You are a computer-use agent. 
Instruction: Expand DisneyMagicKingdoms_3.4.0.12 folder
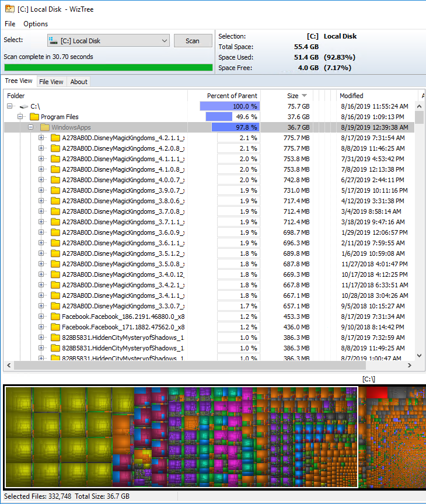pos(41,274)
